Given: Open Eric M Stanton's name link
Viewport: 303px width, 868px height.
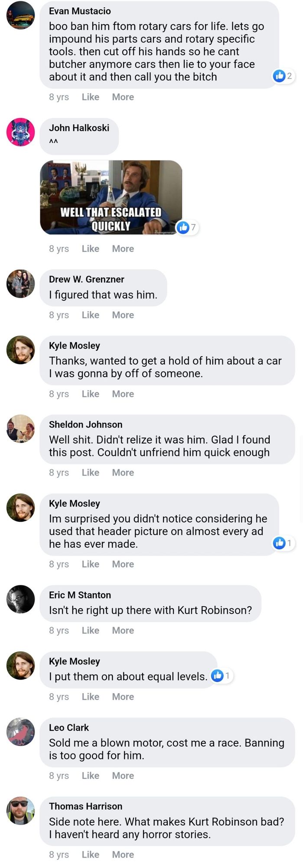Looking at the screenshot, I should pos(80,595).
